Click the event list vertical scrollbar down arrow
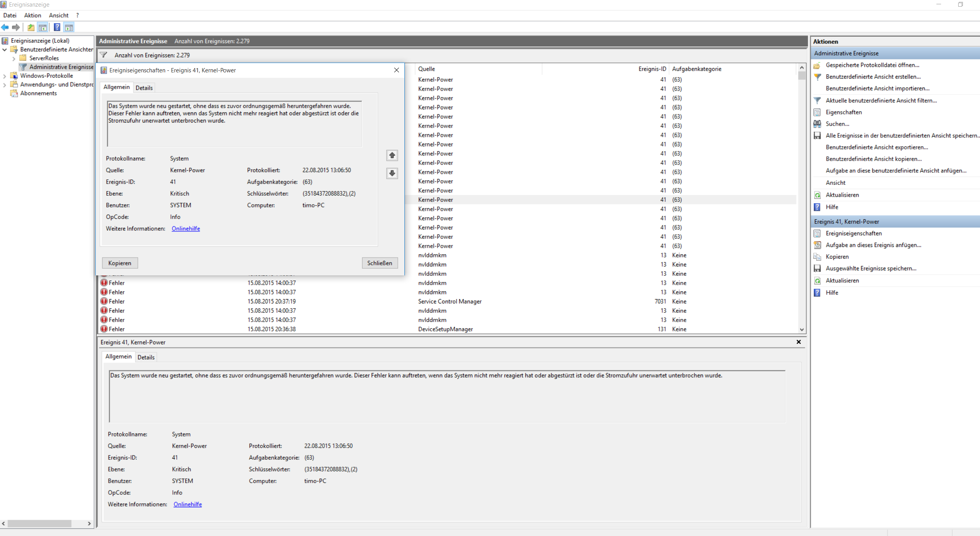 pos(801,329)
